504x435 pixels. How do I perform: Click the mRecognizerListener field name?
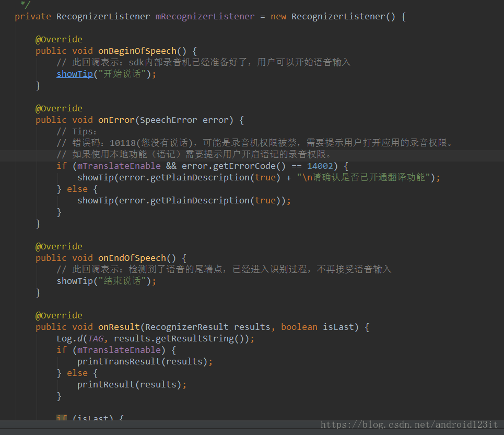[x=205, y=16]
